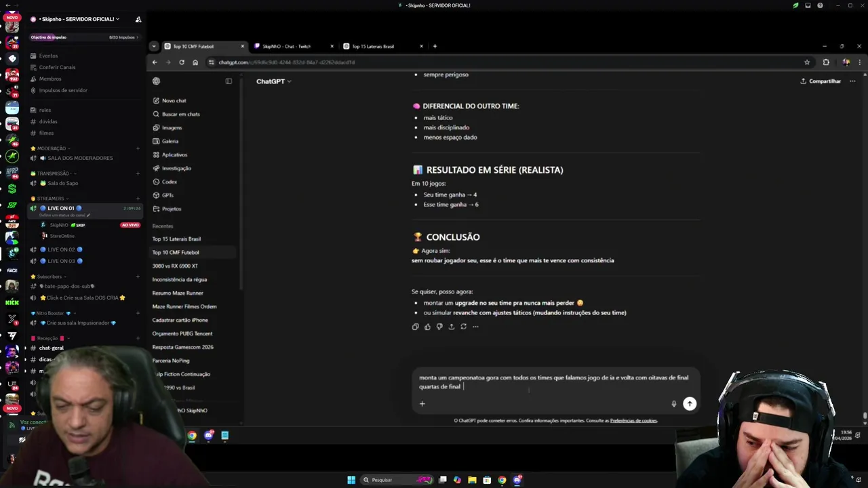Click the Objetivo de impulso progress bar
Image resolution: width=868 pixels, height=488 pixels.
click(85, 37)
